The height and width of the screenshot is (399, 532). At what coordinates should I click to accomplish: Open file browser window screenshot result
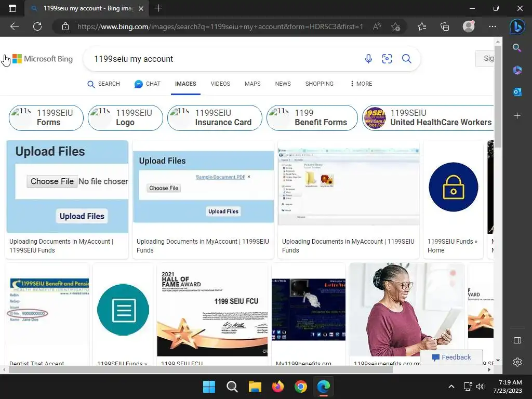point(349,187)
